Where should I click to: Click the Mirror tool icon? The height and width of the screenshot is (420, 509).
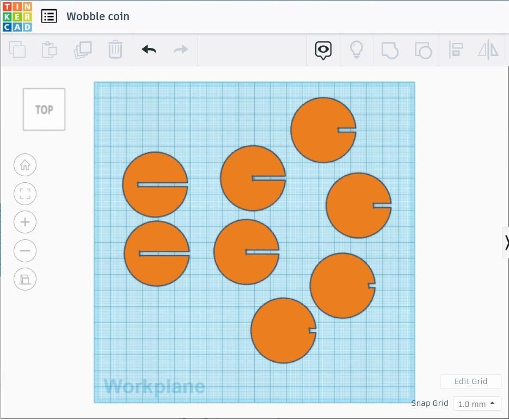coord(488,50)
